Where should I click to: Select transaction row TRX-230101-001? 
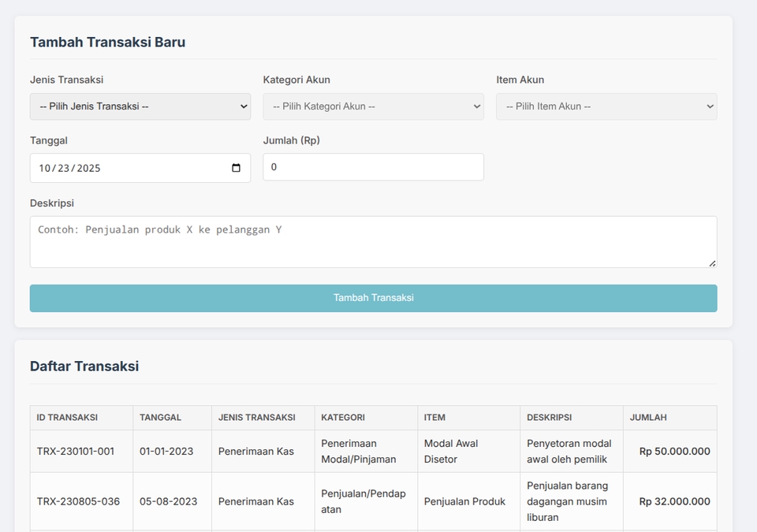coord(80,451)
